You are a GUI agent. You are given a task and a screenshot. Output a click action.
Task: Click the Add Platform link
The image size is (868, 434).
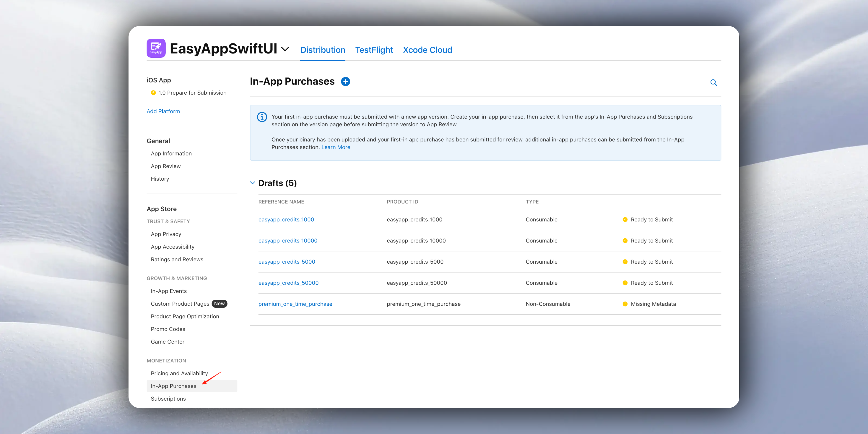163,111
